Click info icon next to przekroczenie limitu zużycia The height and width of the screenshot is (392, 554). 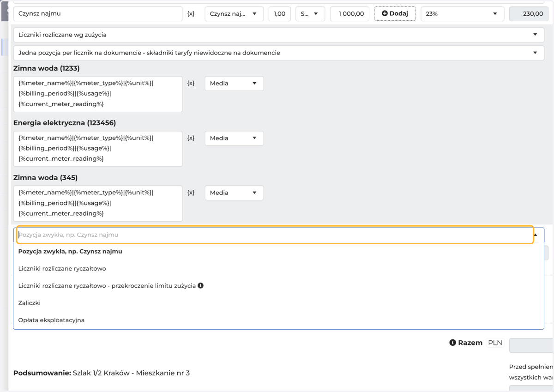(200, 285)
